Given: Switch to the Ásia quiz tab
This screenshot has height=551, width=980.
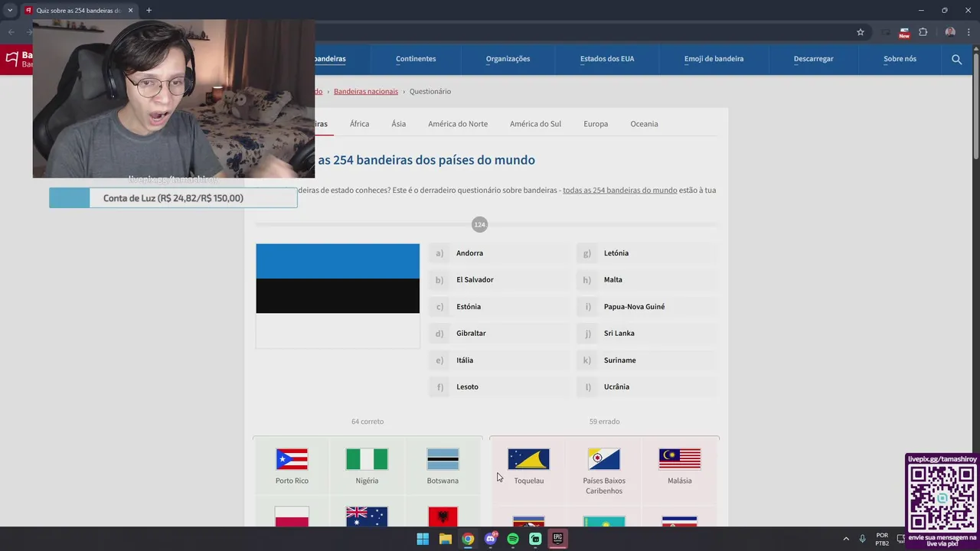Looking at the screenshot, I should click(x=399, y=124).
